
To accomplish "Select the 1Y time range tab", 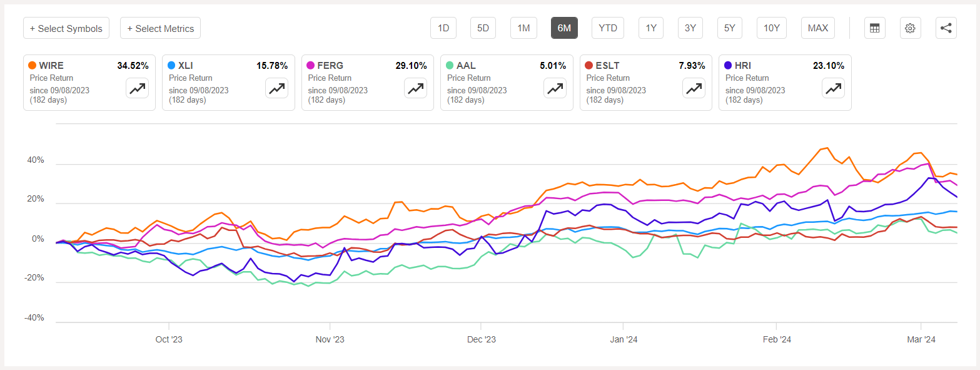I will pos(650,28).
